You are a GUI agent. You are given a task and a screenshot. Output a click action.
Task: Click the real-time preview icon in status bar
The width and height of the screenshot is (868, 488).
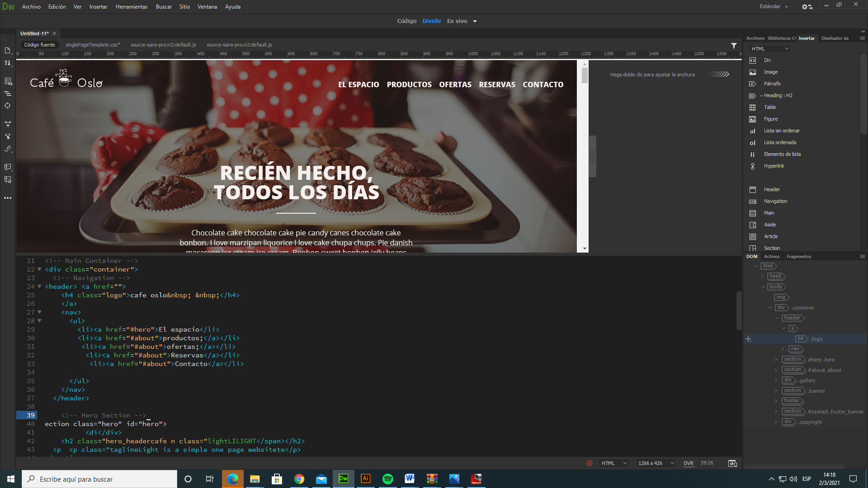732,463
